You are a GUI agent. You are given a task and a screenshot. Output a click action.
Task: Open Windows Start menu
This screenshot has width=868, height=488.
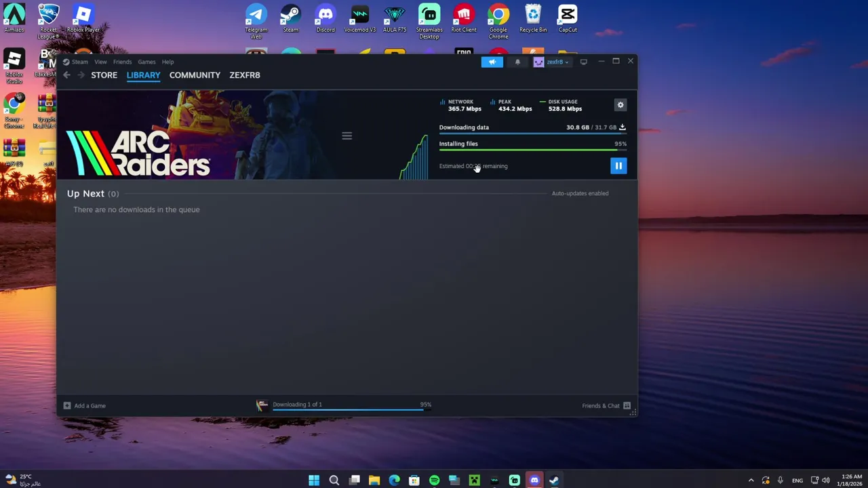[314, 481]
